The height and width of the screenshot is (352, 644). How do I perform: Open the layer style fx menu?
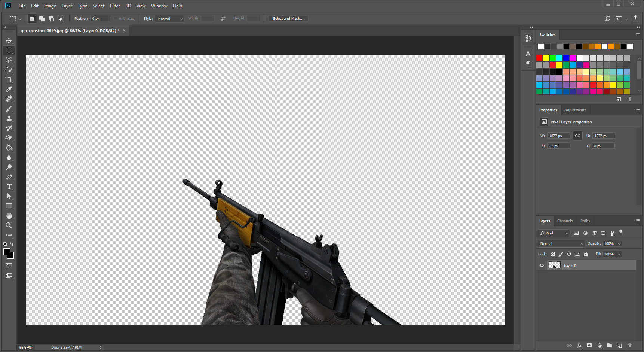579,346
